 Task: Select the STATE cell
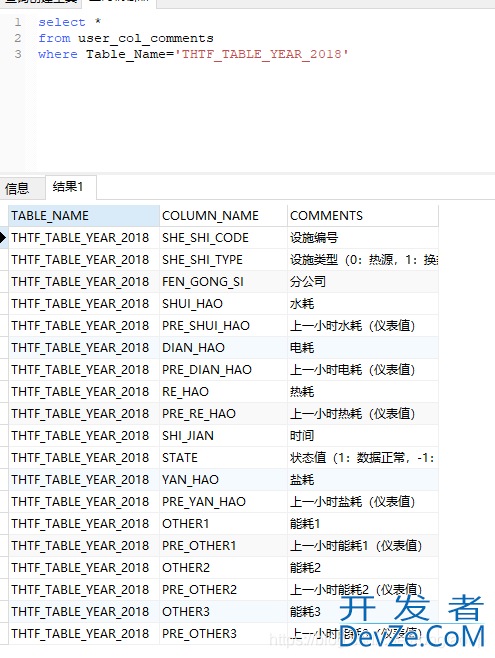223,458
